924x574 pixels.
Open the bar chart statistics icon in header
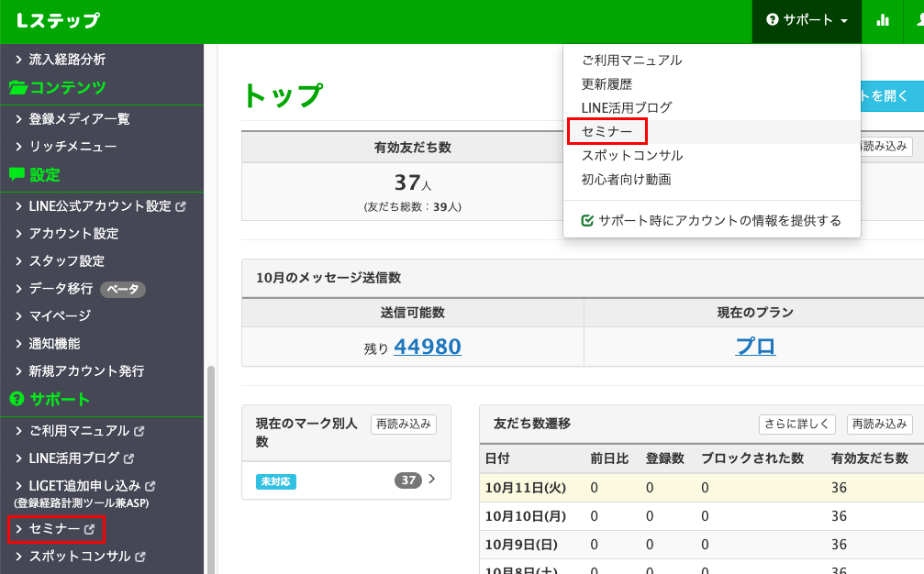[882, 20]
